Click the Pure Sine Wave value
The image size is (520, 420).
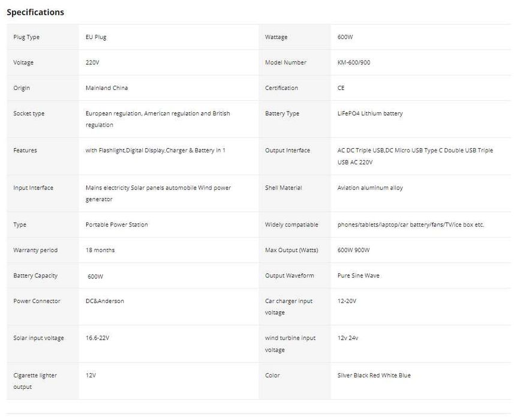click(358, 276)
